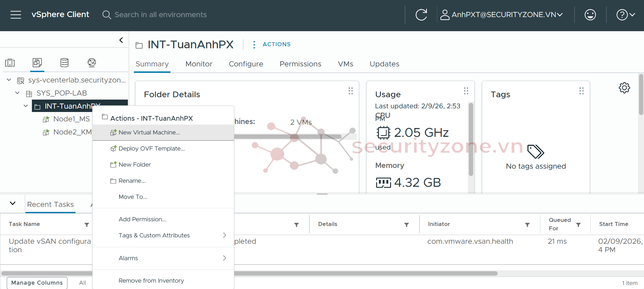This screenshot has width=644, height=289.
Task: Open the Networking inventory view icon
Action: pos(92,63)
